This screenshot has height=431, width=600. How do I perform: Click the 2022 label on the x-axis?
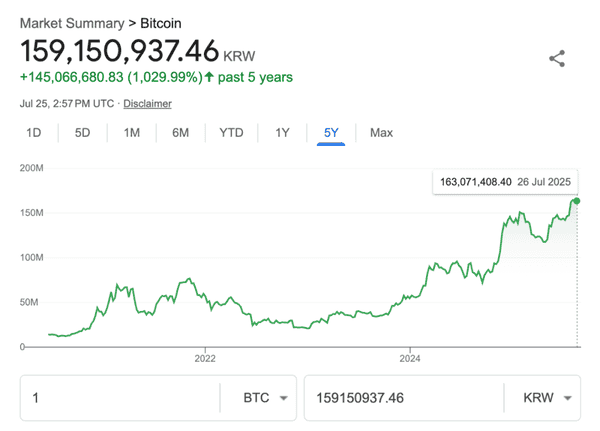coord(205,357)
